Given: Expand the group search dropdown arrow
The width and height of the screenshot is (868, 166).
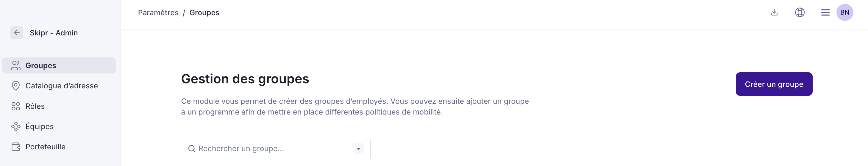Looking at the screenshot, I should coord(358,148).
